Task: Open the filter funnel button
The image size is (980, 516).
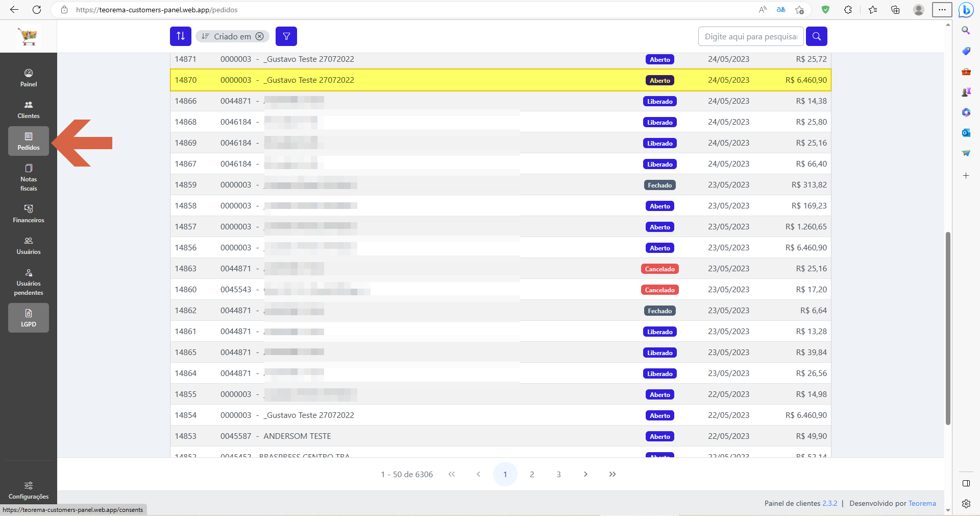Action: point(286,36)
